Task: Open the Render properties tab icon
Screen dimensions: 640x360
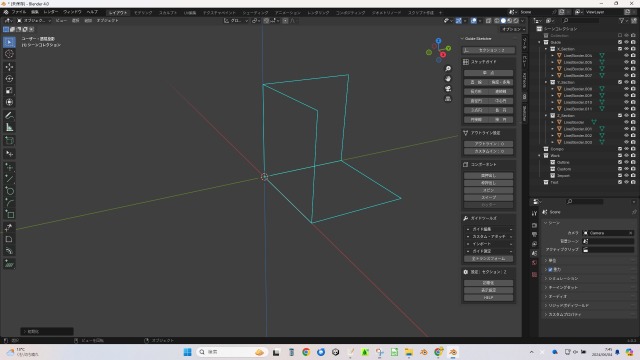Action: [x=534, y=225]
